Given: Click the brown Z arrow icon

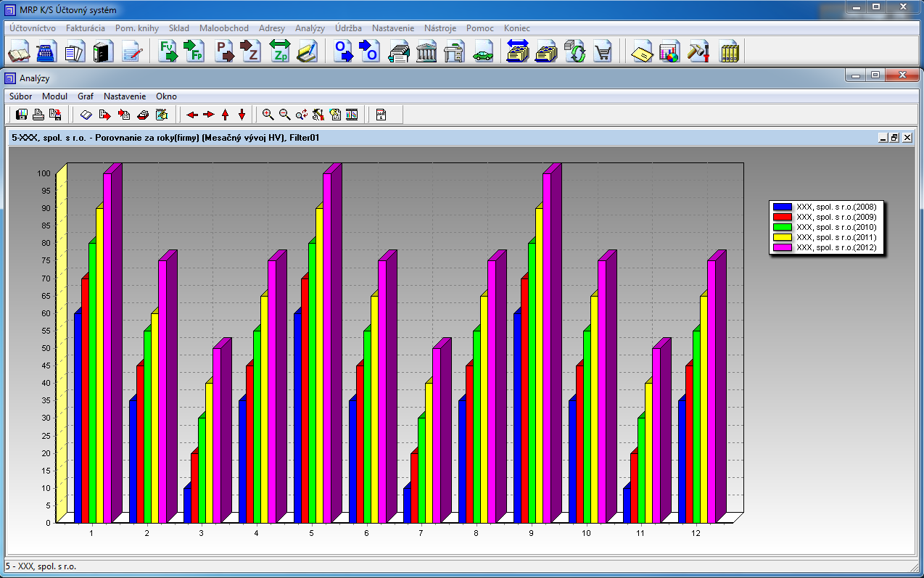Looking at the screenshot, I should tap(252, 51).
